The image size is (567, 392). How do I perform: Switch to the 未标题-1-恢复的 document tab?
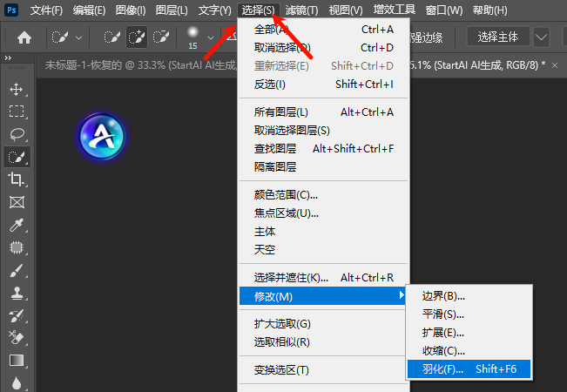(131, 65)
